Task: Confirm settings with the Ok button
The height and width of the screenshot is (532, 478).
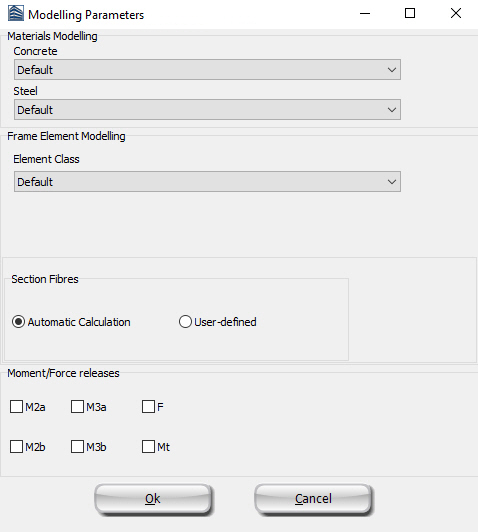Action: point(153,499)
